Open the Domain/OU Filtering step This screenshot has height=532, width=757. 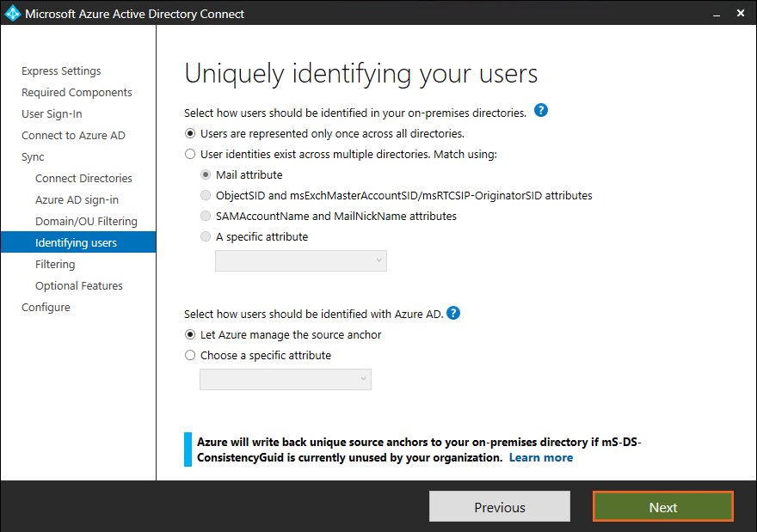86,222
